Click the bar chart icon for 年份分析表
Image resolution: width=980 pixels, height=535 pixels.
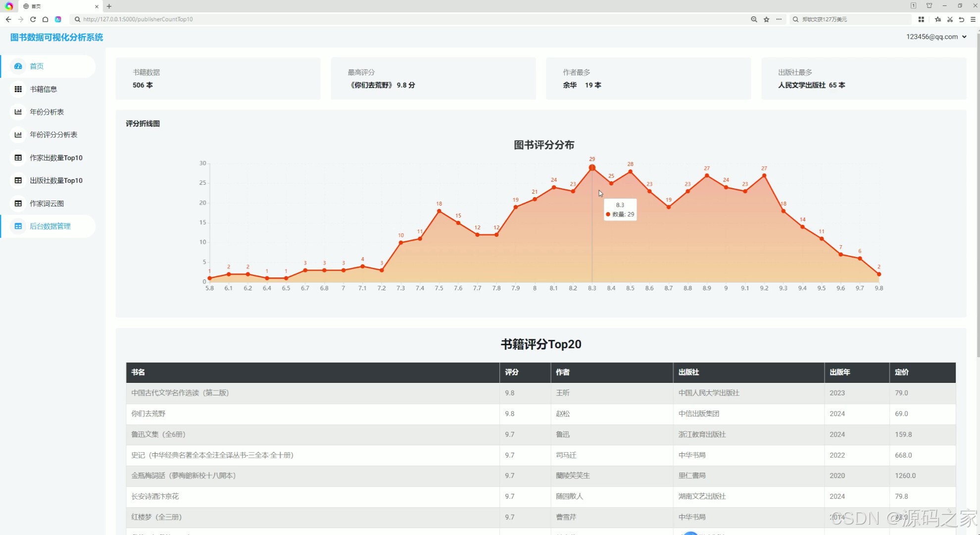pos(18,112)
